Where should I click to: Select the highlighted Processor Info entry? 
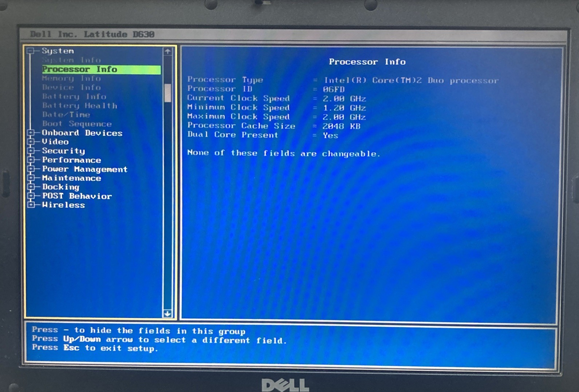[x=101, y=69]
